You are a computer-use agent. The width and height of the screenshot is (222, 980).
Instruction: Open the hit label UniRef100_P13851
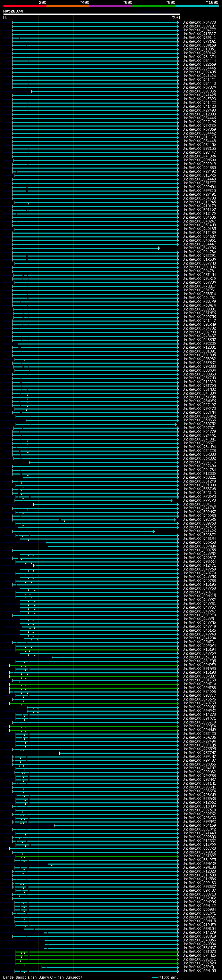pos(199,49)
